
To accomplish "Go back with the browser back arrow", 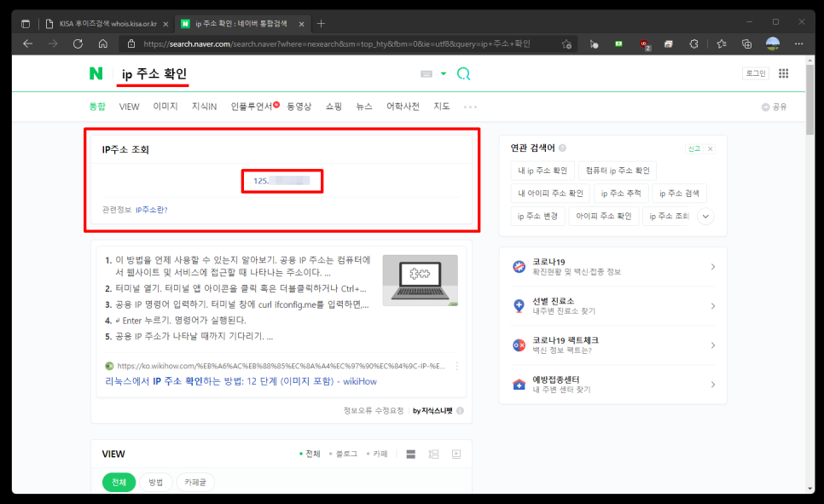I will click(28, 44).
